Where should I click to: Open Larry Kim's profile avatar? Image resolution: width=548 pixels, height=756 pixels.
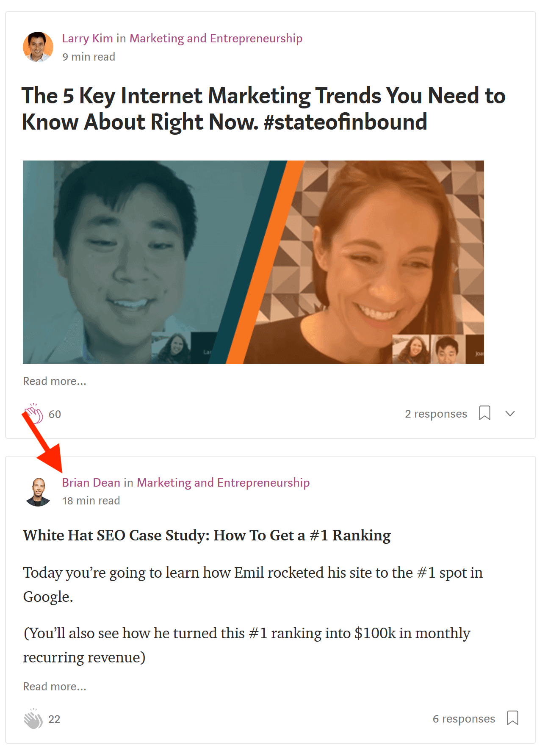tap(38, 47)
